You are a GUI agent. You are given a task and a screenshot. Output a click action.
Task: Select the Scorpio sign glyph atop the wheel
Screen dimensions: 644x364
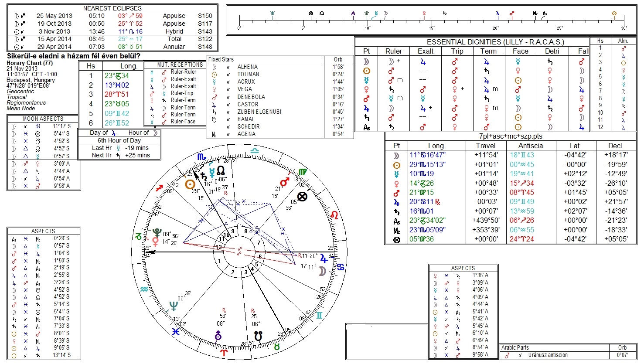201,156
